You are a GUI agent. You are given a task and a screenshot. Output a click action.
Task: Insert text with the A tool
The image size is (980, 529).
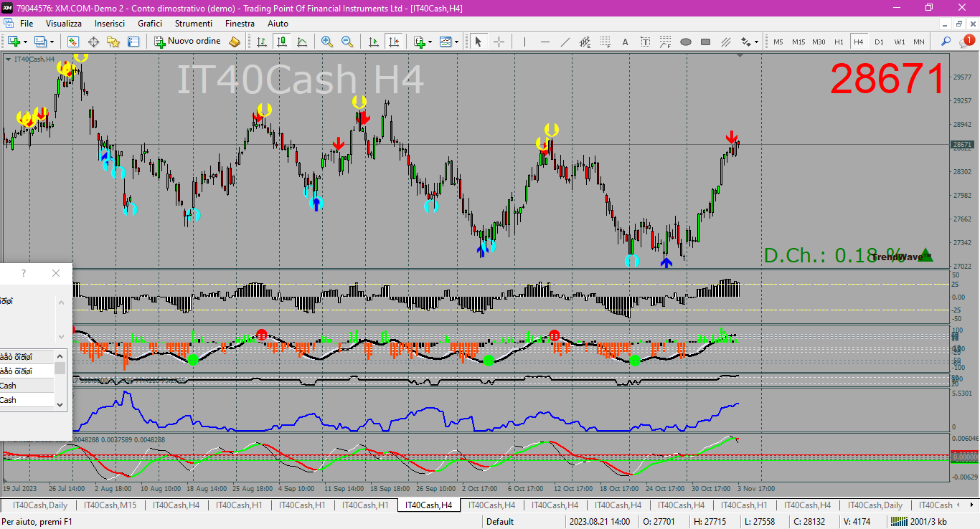coord(626,42)
